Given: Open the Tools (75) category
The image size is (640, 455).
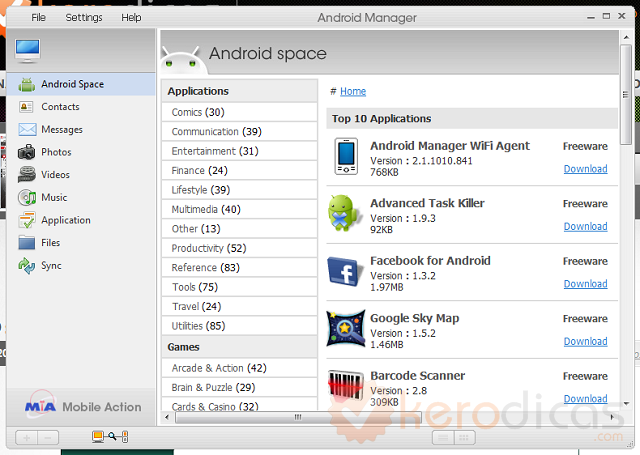Looking at the screenshot, I should pos(240,287).
